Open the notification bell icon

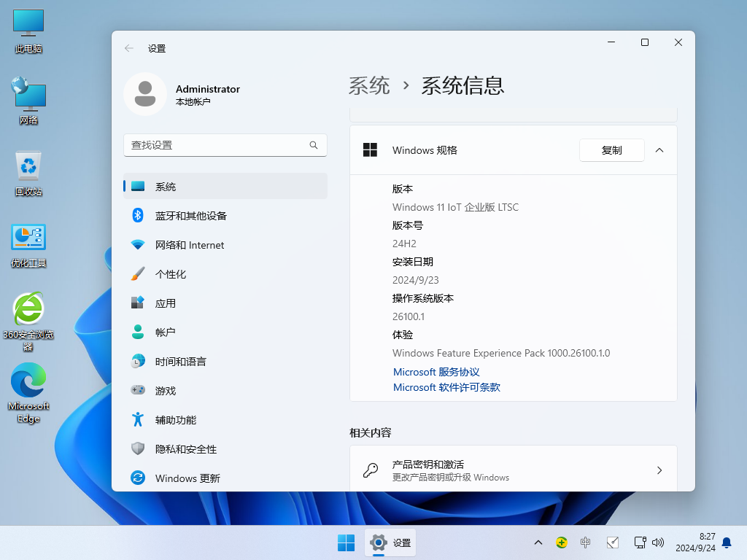tap(727, 542)
